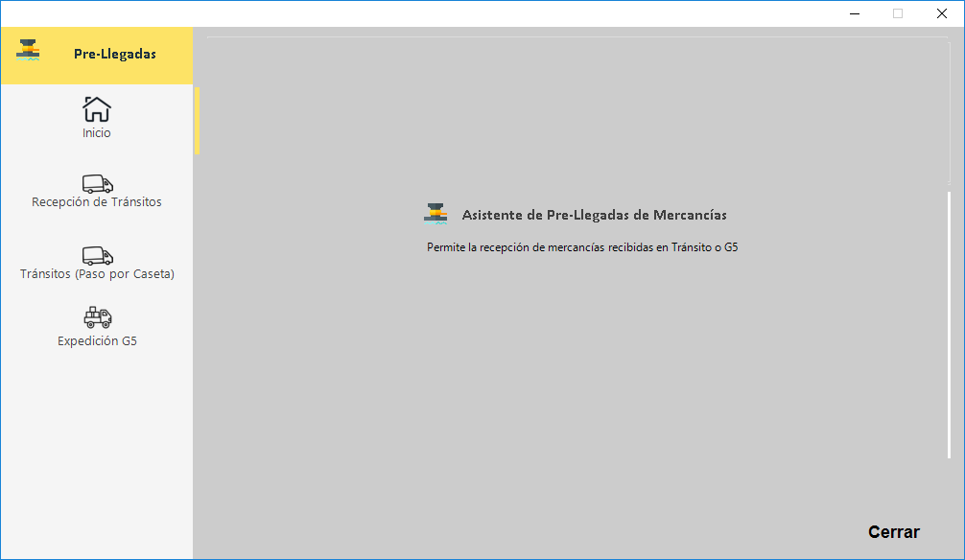Click the yellow sidebar scrollbar indicator
965x560 pixels.
coord(197,121)
